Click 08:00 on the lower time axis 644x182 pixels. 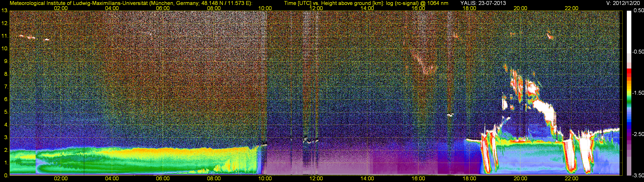214,179
